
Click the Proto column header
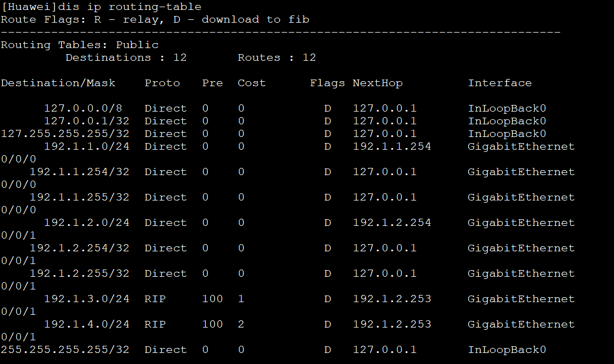click(x=162, y=83)
